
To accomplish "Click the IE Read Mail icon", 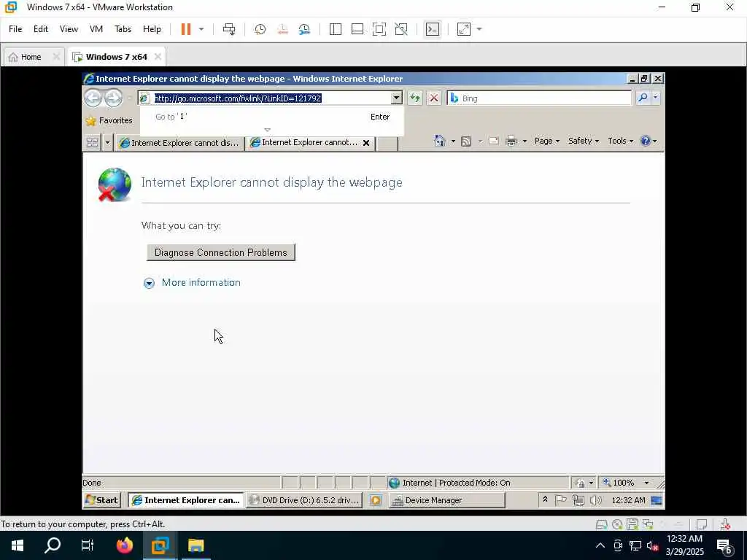I will click(x=494, y=141).
